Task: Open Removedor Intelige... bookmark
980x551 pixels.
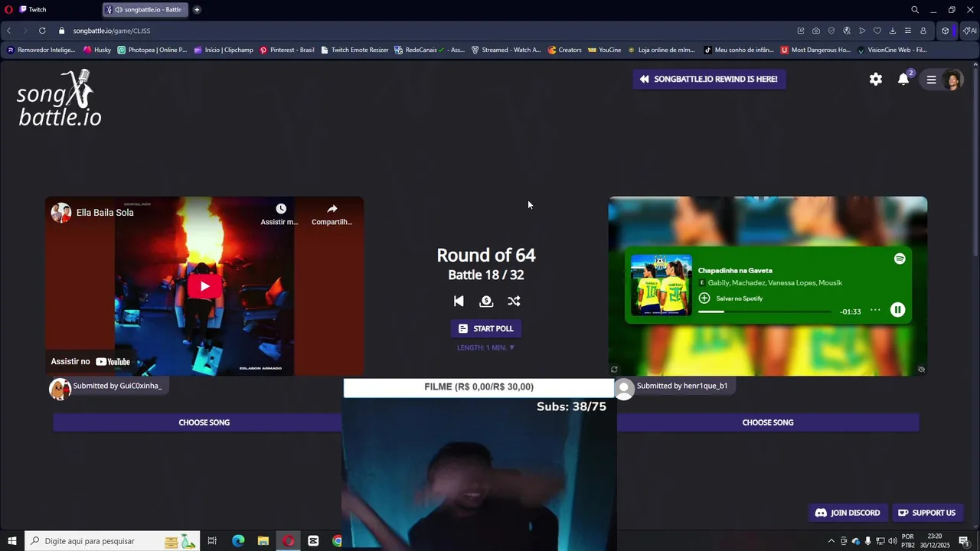Action: click(41, 50)
